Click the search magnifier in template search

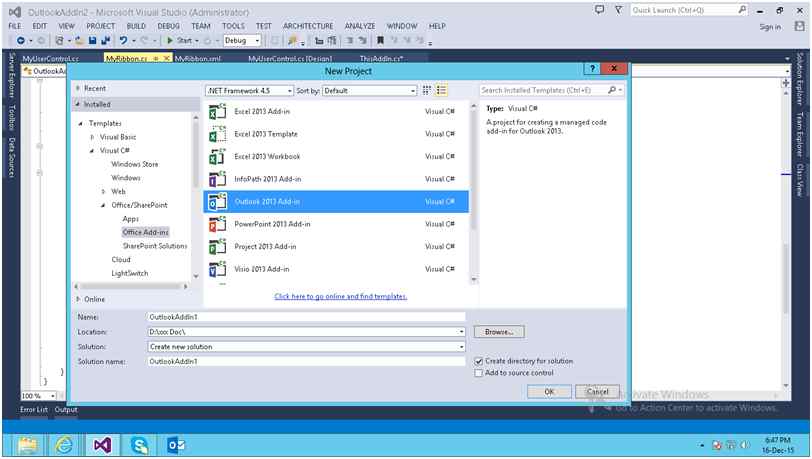(x=612, y=90)
